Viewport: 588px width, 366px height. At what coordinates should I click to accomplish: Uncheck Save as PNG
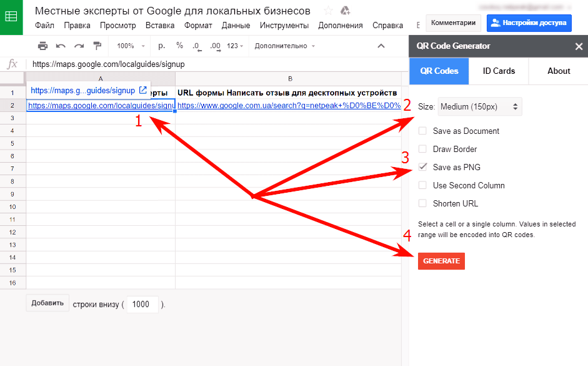click(423, 167)
